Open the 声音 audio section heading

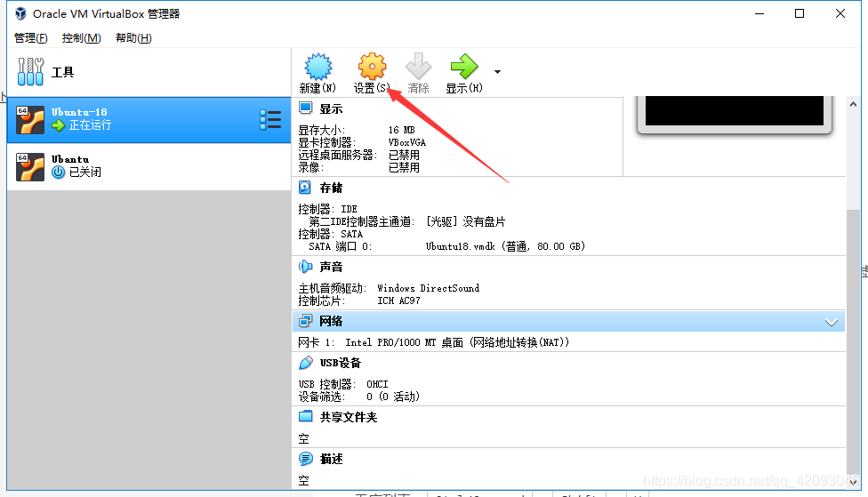pyautogui.click(x=331, y=267)
